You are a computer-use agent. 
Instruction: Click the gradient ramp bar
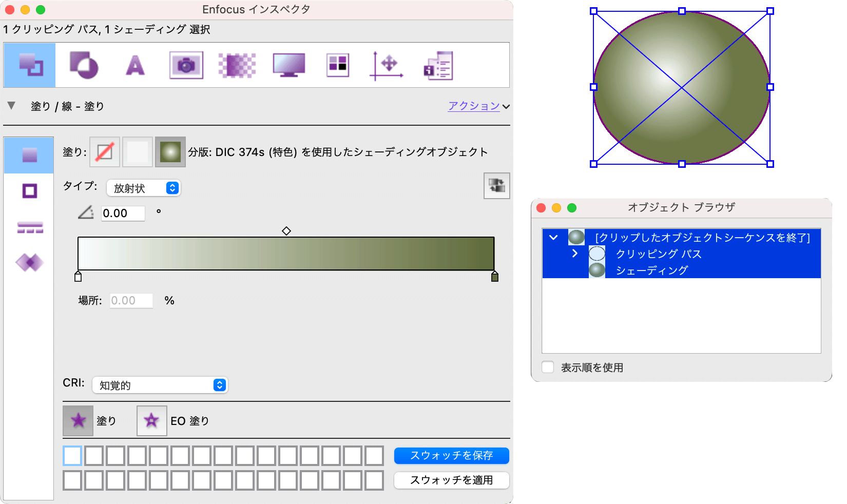coord(286,254)
